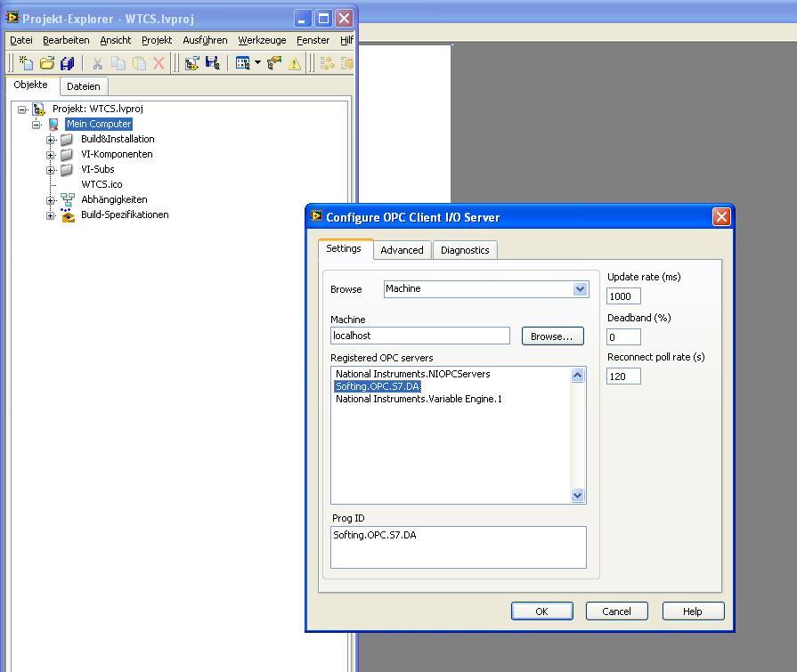Click the red X Delete icon
The image size is (797, 672).
click(x=159, y=63)
